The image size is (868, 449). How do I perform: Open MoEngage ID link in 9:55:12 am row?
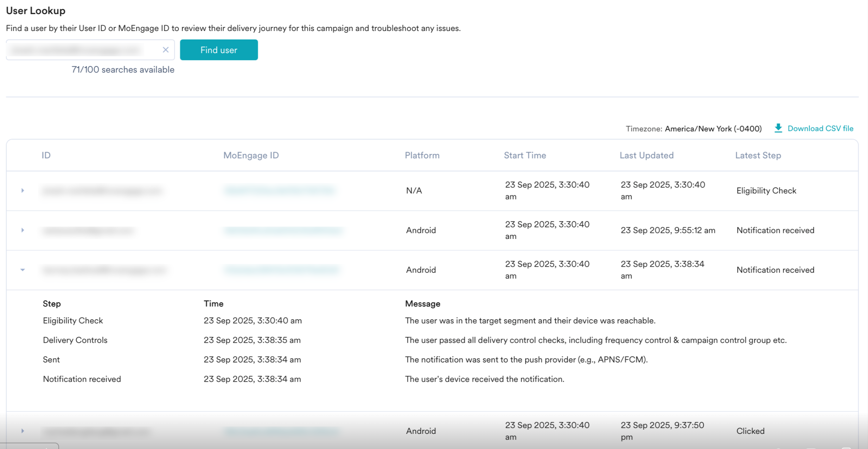pyautogui.click(x=282, y=230)
